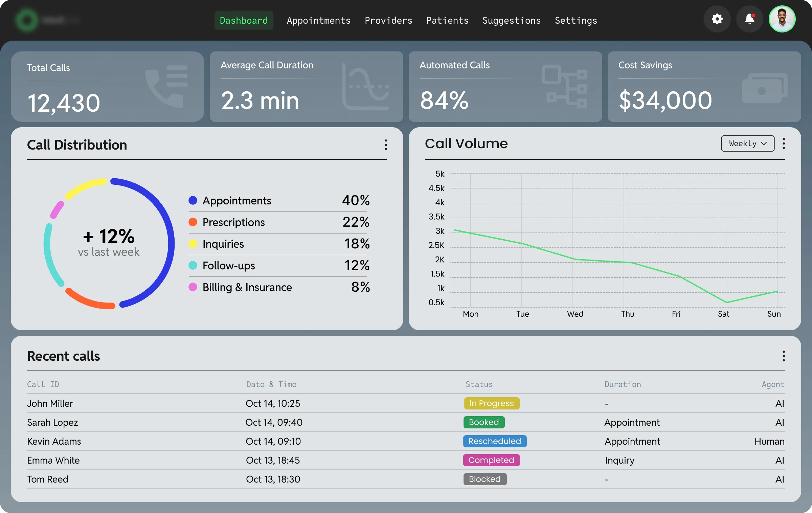Click the Rescheduled status badge

[x=495, y=441]
